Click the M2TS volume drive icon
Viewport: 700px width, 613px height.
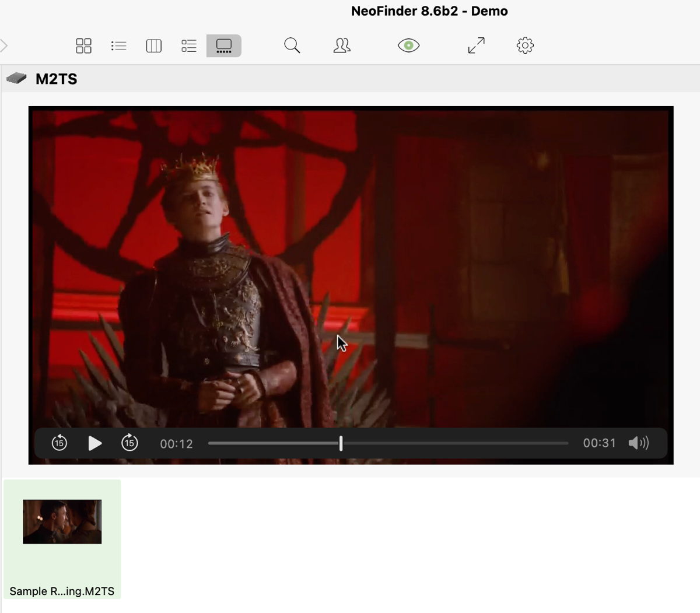point(16,78)
